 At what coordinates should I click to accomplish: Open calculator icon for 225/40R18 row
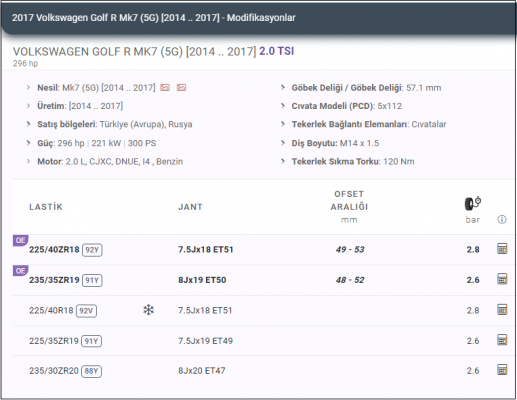(x=502, y=310)
